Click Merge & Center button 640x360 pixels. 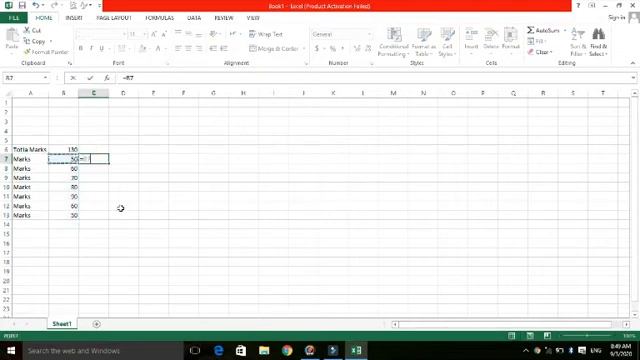(274, 48)
